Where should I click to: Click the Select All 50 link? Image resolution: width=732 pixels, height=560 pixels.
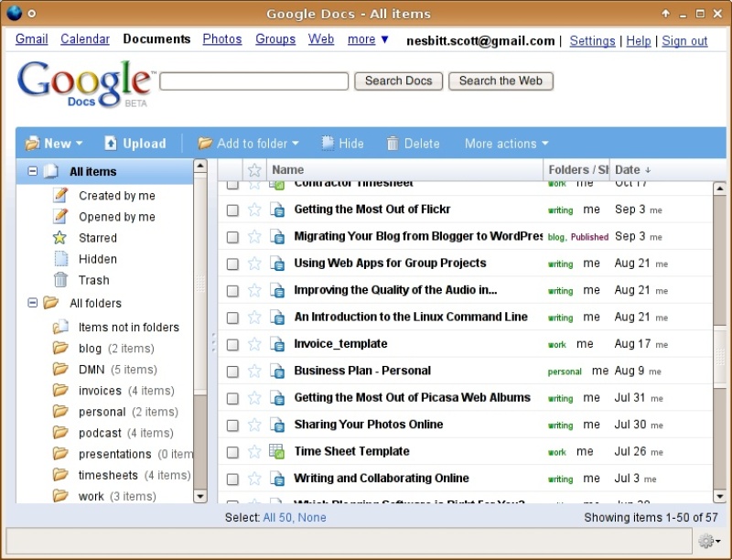[278, 518]
